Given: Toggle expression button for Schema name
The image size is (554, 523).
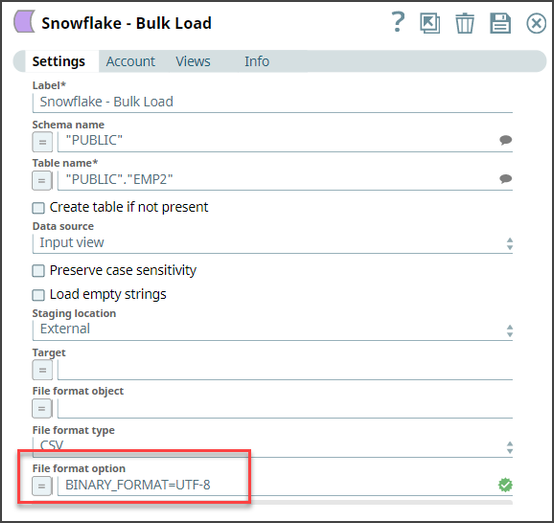Looking at the screenshot, I should click(x=42, y=142).
